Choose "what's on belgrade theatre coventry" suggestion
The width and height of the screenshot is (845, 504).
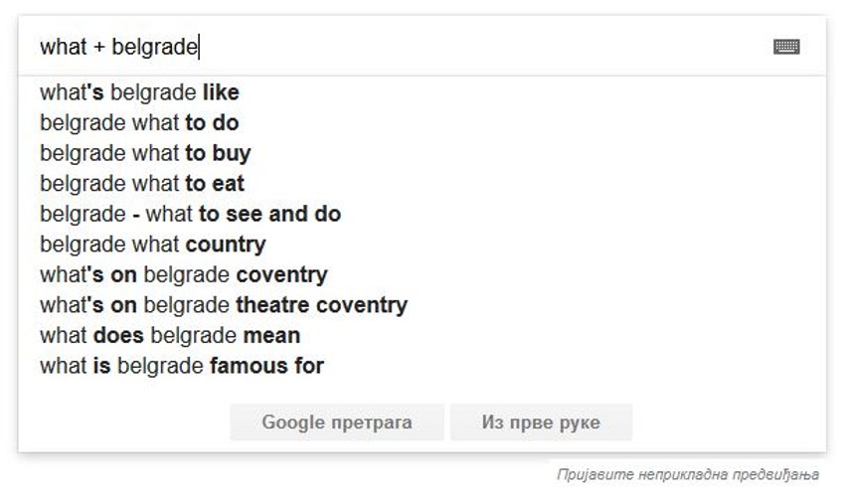coord(224,305)
